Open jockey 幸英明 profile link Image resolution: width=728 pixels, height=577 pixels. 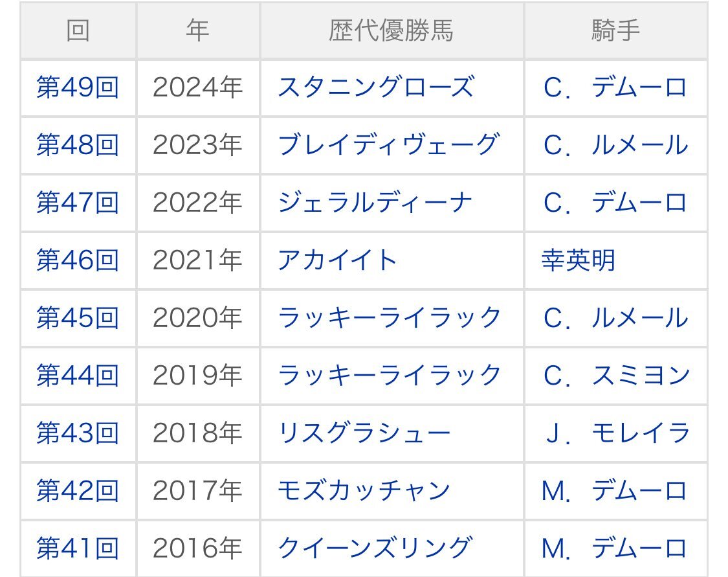578,260
